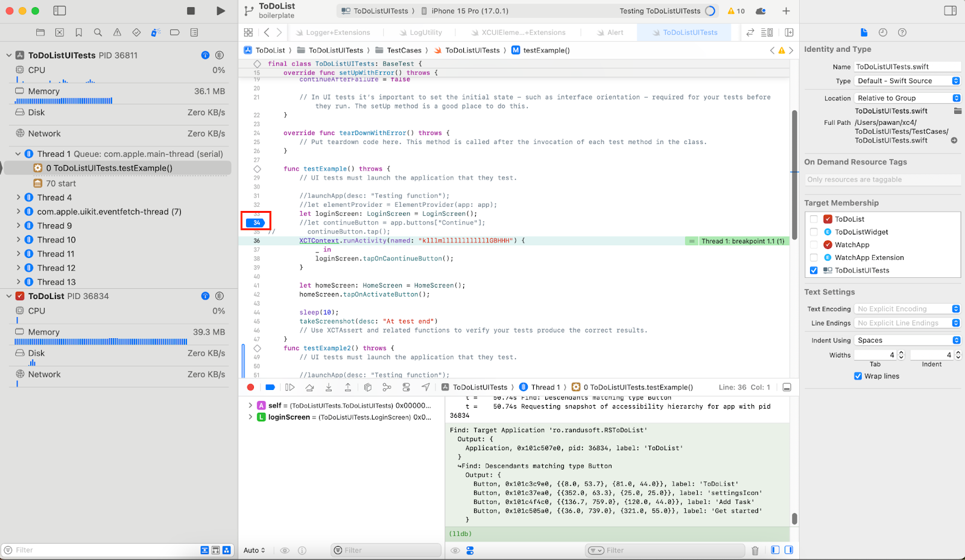Image resolution: width=965 pixels, height=560 pixels.
Task: Expand Thread 4 in debug navigator
Action: [x=18, y=198]
